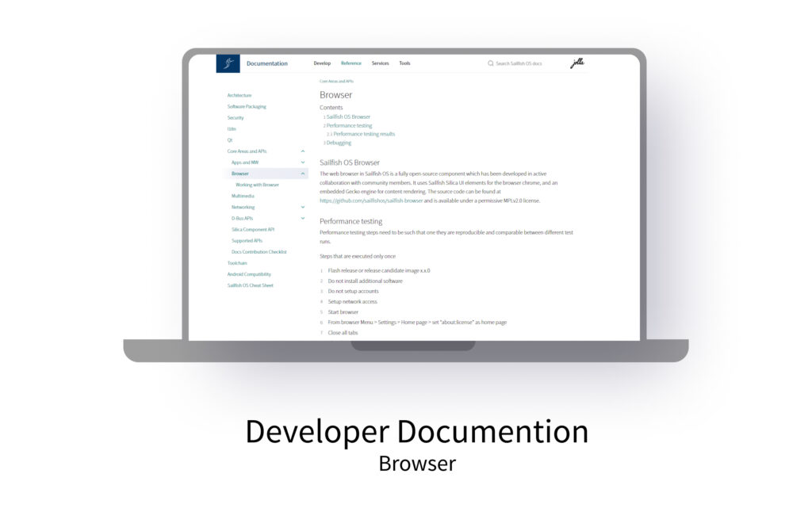Open Multimedia in the sidebar
This screenshot has width=812, height=512.
[243, 197]
